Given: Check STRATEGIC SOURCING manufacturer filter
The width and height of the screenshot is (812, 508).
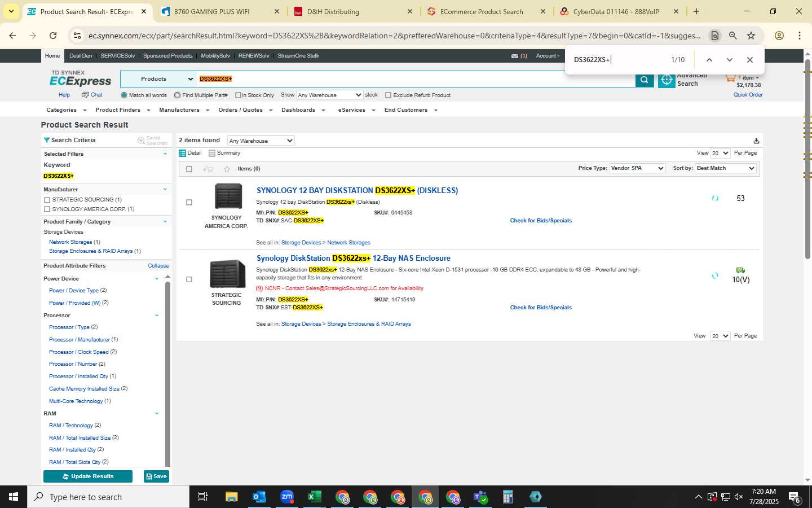Looking at the screenshot, I should 47,200.
